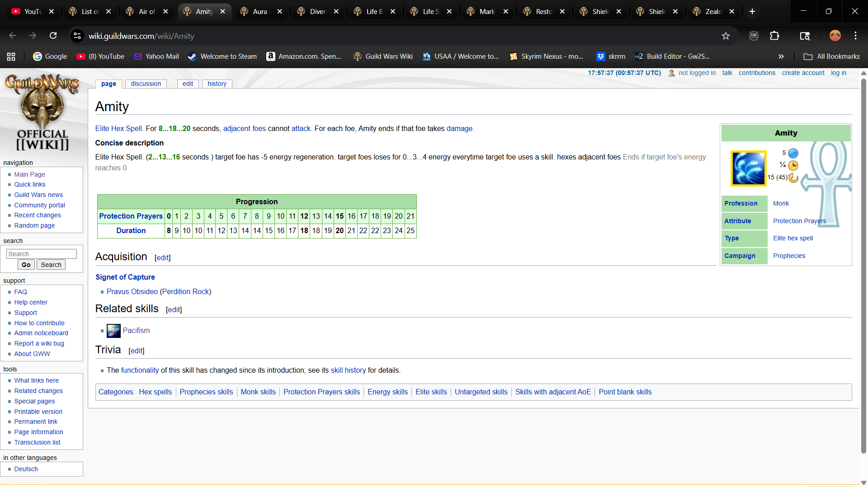Open the history wiki tab

coord(217,84)
